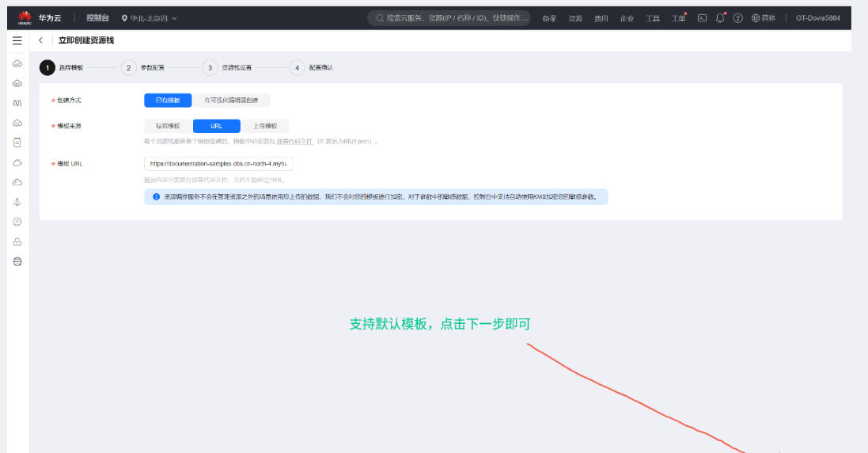The height and width of the screenshot is (453, 868).
Task: Click the 控制台 console link
Action: [98, 17]
